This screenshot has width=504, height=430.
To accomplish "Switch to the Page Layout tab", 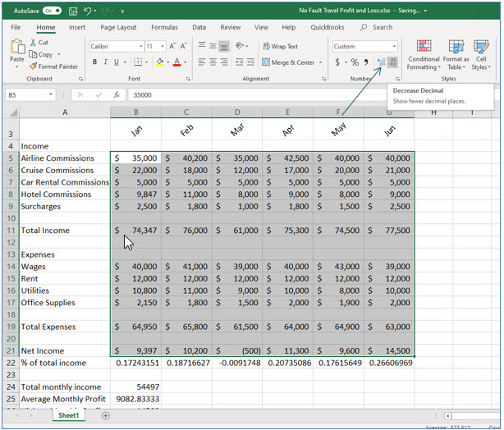I will pyautogui.click(x=118, y=28).
